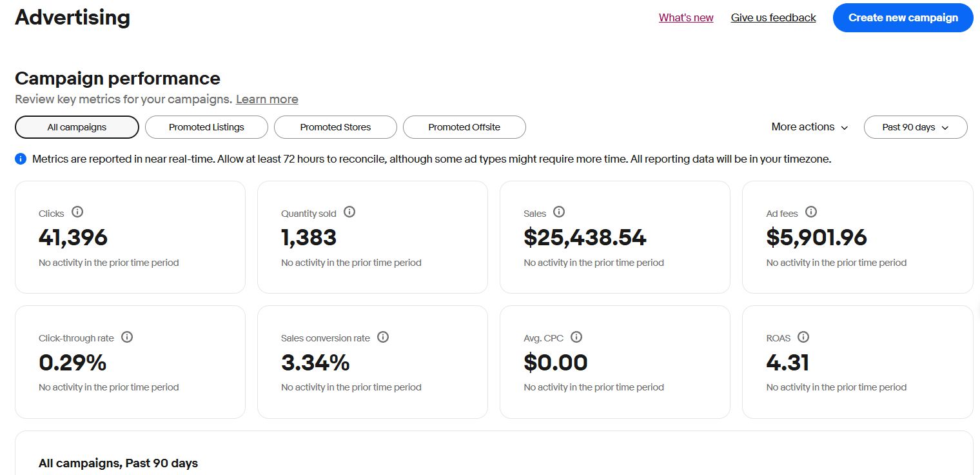Open the Sales metric info icon
Screen dimensions: 980x475
point(559,212)
